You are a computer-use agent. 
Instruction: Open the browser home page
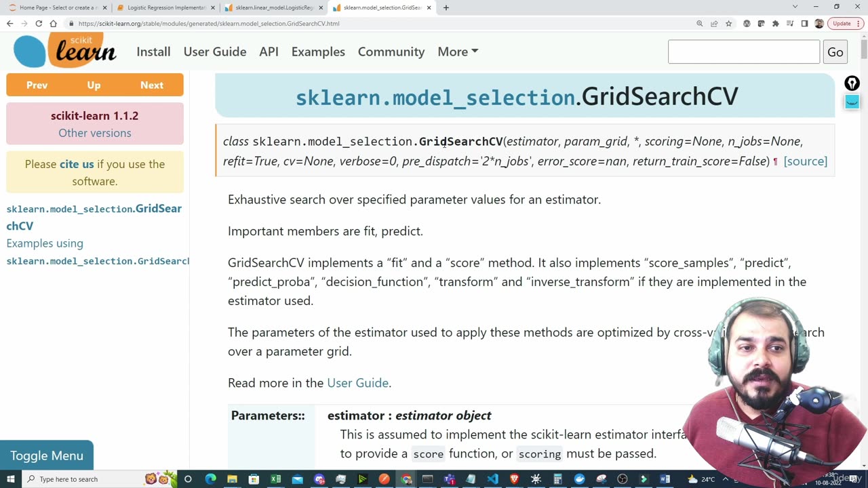53,23
